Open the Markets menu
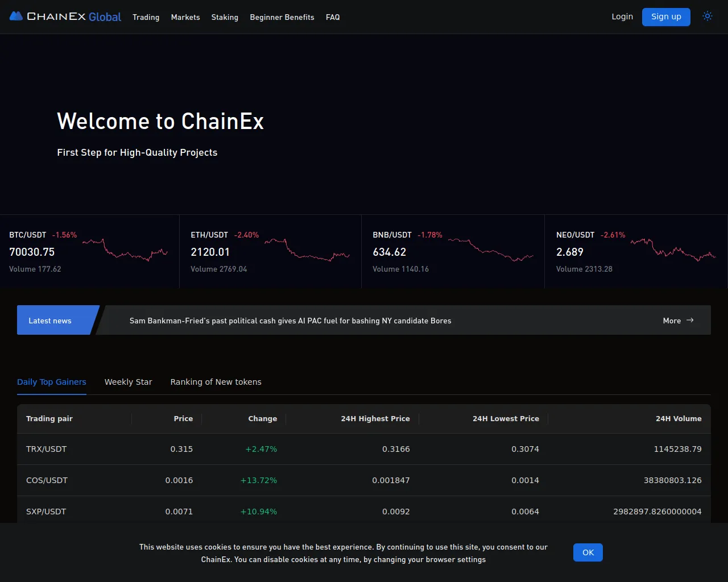The image size is (728, 582). coord(185,17)
